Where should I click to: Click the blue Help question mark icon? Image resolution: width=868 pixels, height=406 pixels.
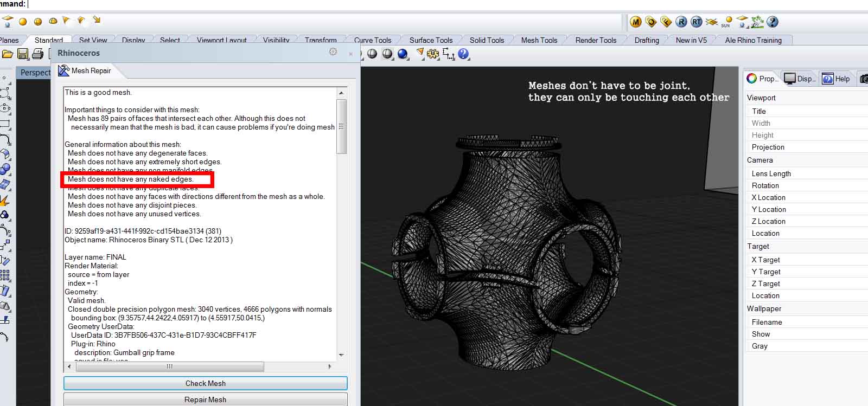(x=463, y=54)
